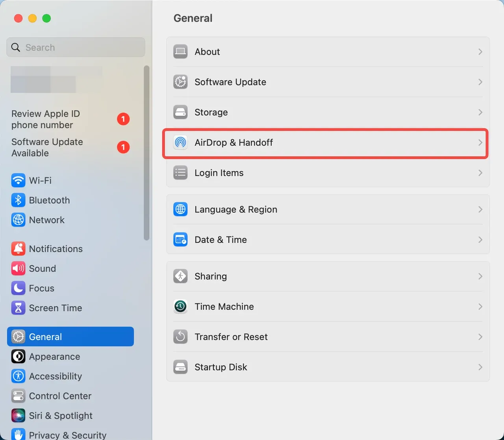Click the "Login Items" label
504x440 pixels.
(219, 173)
